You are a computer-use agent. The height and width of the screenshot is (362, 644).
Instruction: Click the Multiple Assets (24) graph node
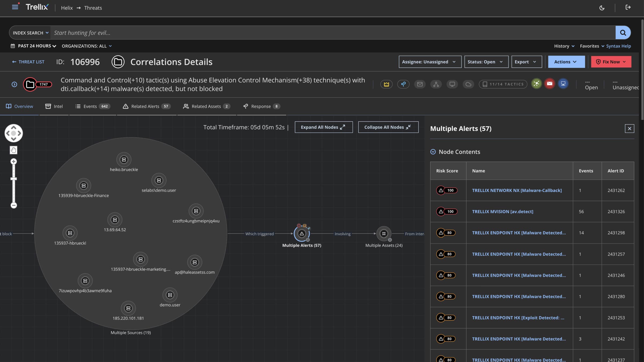pos(384,234)
